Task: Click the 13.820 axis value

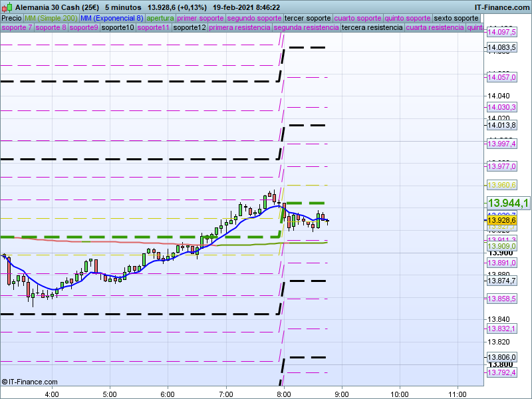Action: [x=498, y=342]
